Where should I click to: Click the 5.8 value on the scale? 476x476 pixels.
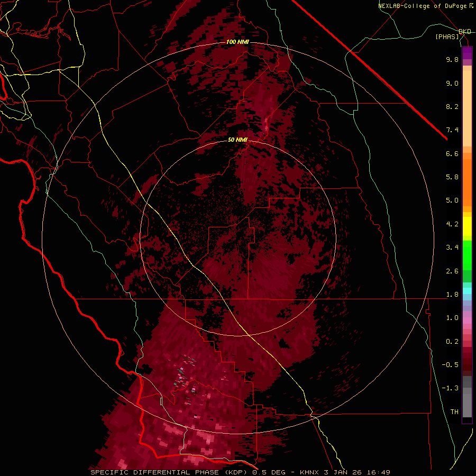[x=452, y=177]
